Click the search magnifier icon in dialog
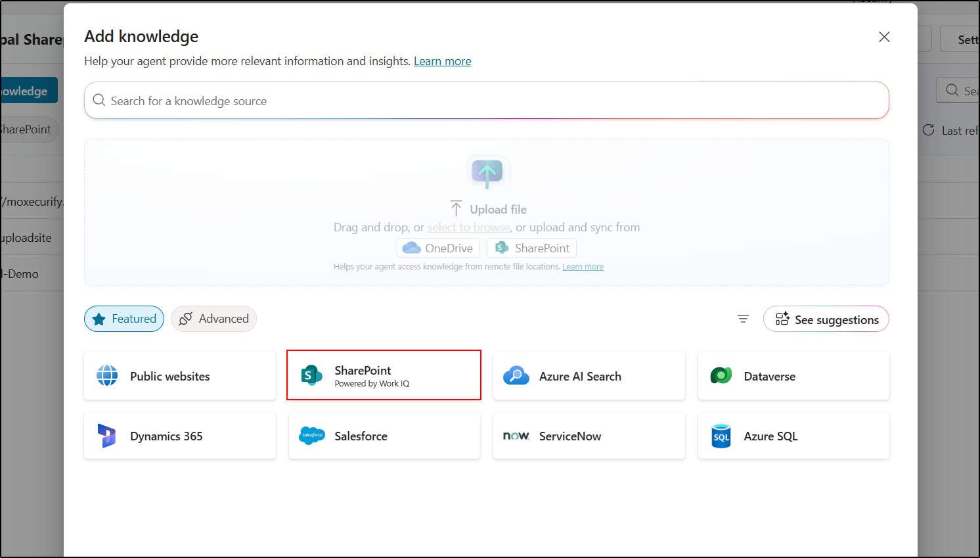The width and height of the screenshot is (980, 558). coord(99,100)
